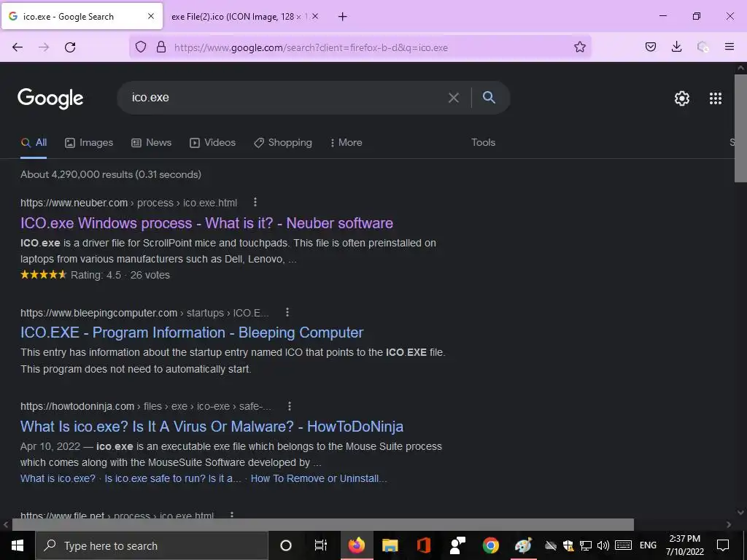Open Google Chrome from the taskbar
The height and width of the screenshot is (560, 747).
coord(491,545)
